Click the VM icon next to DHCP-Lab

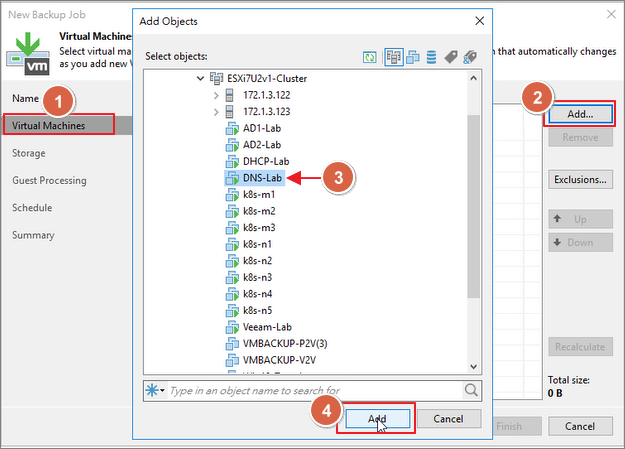(232, 161)
